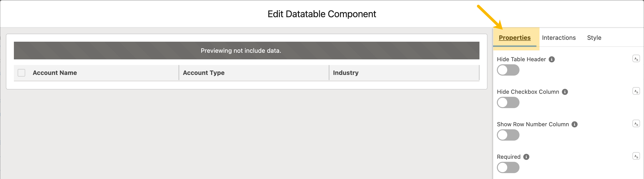
Task: Check the select-all checkbox in table header
Action: (x=21, y=73)
